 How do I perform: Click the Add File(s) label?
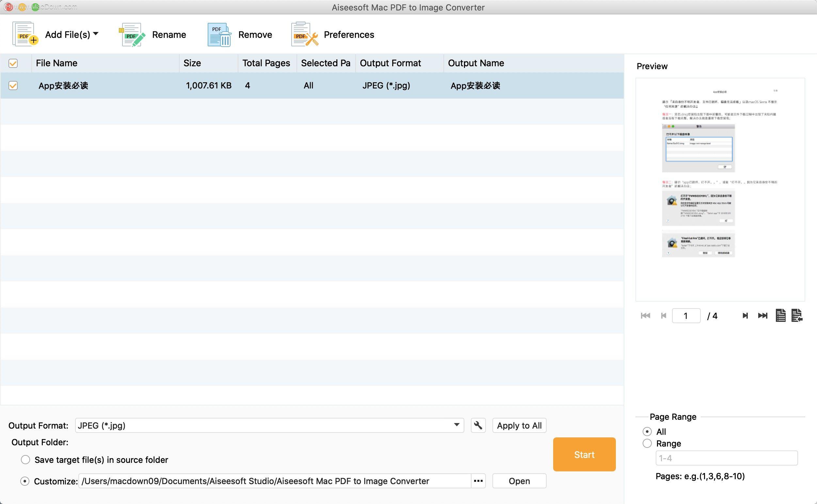[x=68, y=35]
